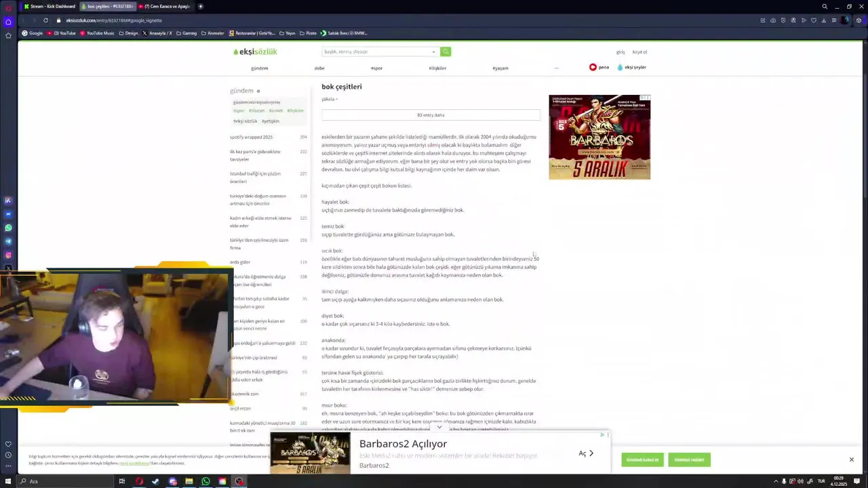Open the Gaming bookmarks folder
The width and height of the screenshot is (868, 488).
(186, 33)
